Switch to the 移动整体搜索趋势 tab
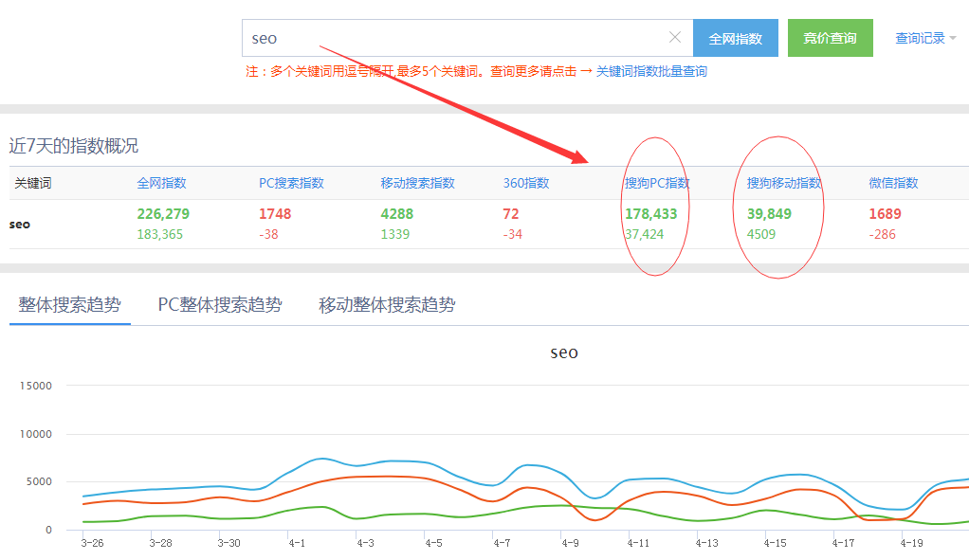969x560 pixels. point(387,305)
